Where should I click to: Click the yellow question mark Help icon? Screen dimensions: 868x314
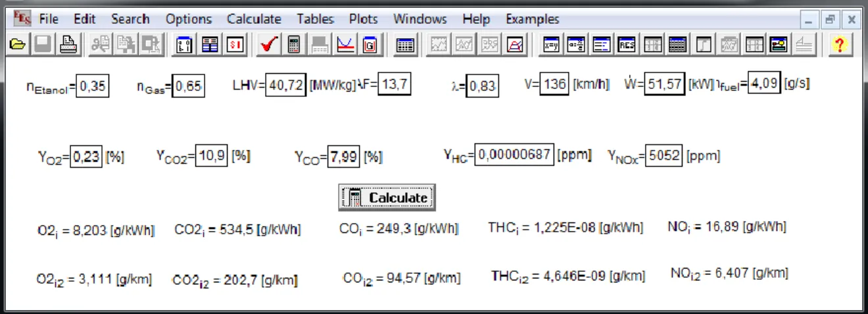tap(840, 45)
